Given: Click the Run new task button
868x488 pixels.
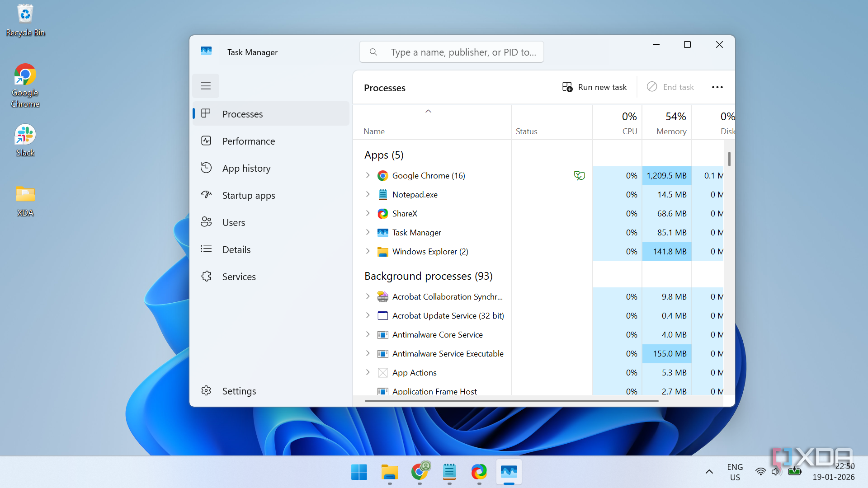Looking at the screenshot, I should pos(594,87).
